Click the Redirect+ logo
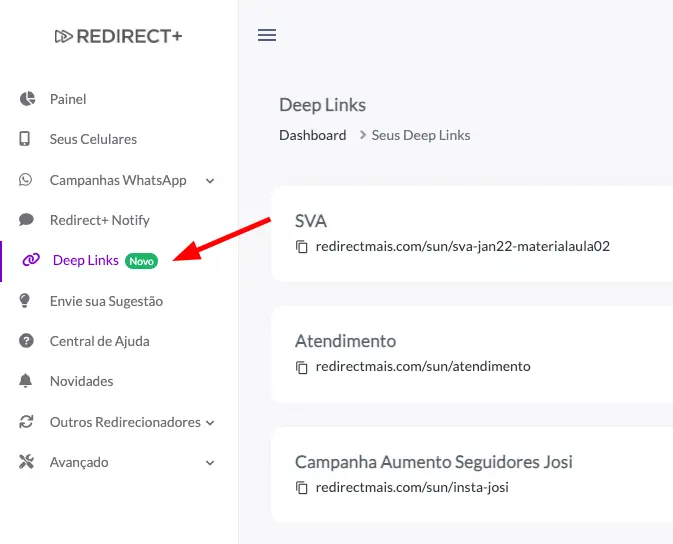 118,36
